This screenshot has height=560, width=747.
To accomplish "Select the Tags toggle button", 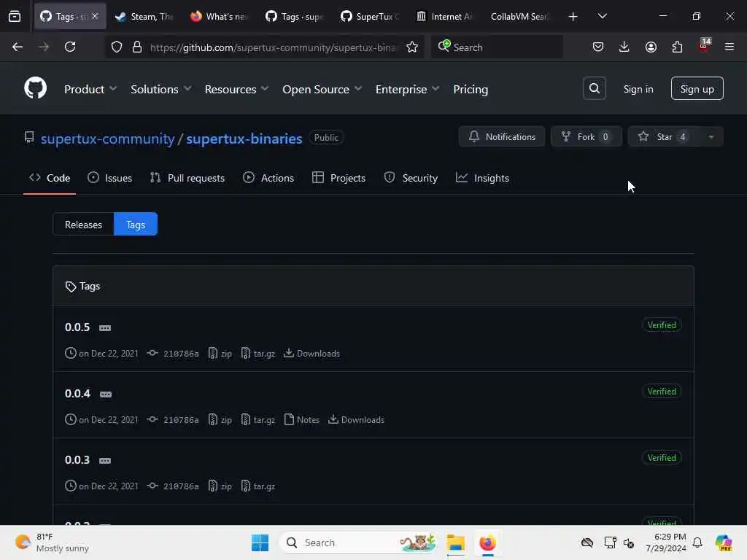I will pyautogui.click(x=136, y=225).
